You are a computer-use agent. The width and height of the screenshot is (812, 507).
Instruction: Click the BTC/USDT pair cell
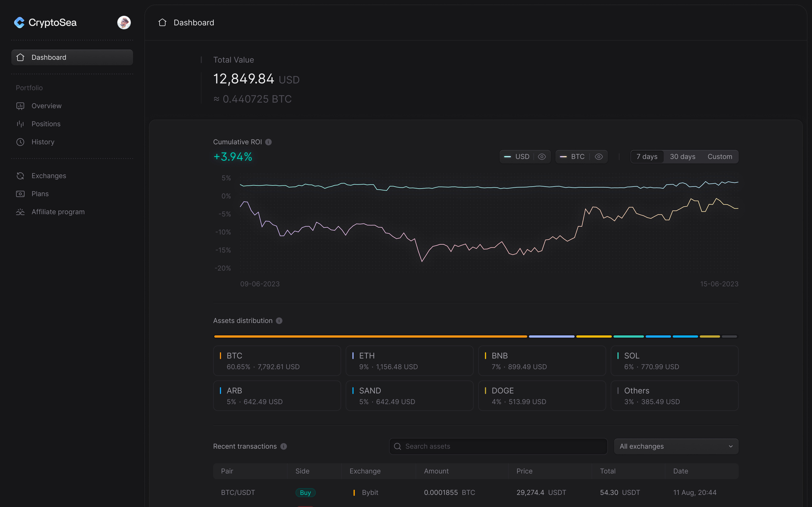click(x=238, y=493)
